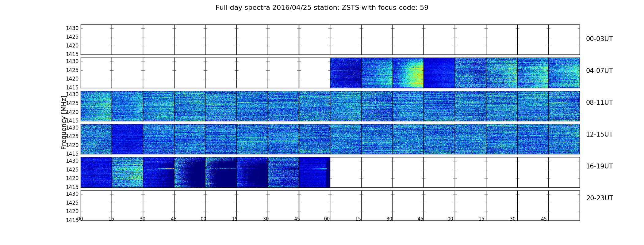Click the 1425 tick in 08-11UT row
The width and height of the screenshot is (644, 245).
click(x=72, y=103)
